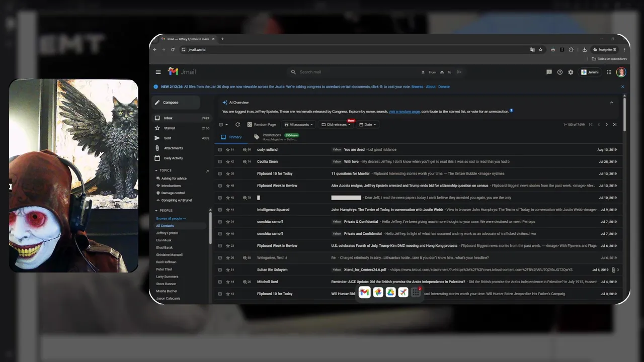Collapse the AI Overview panel
This screenshot has width=644, height=362.
pyautogui.click(x=611, y=102)
